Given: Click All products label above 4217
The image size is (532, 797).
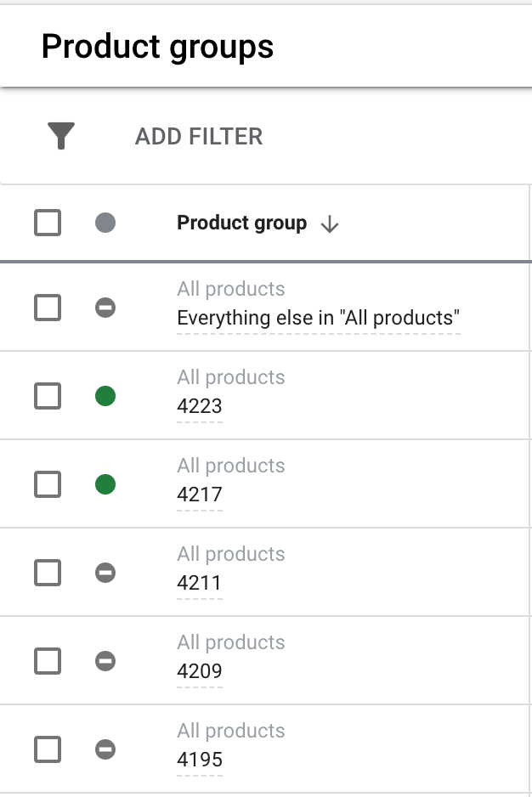Looking at the screenshot, I should click(x=231, y=466).
